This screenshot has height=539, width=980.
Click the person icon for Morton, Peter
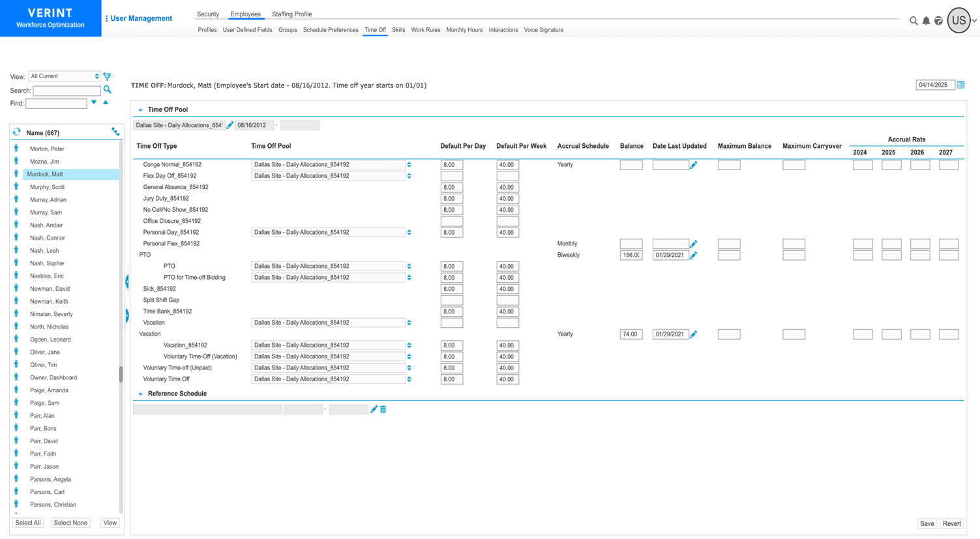(16, 149)
